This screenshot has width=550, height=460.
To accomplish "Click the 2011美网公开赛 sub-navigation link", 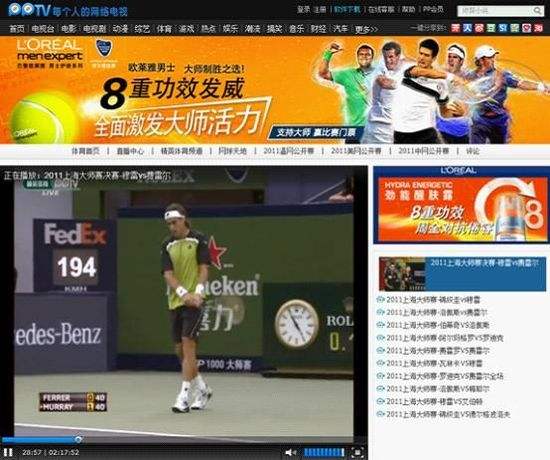I will [356, 151].
